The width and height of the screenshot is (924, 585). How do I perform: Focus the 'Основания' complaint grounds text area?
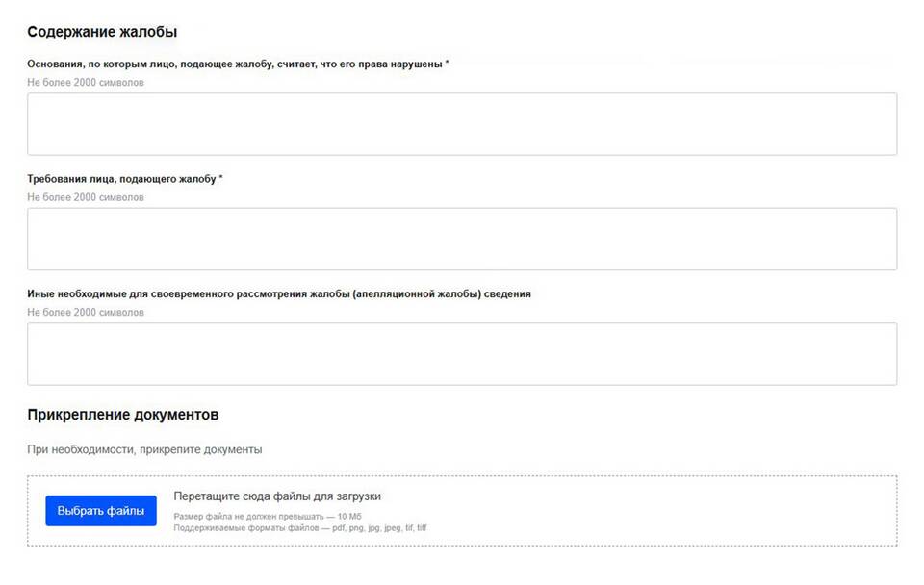coord(462,124)
